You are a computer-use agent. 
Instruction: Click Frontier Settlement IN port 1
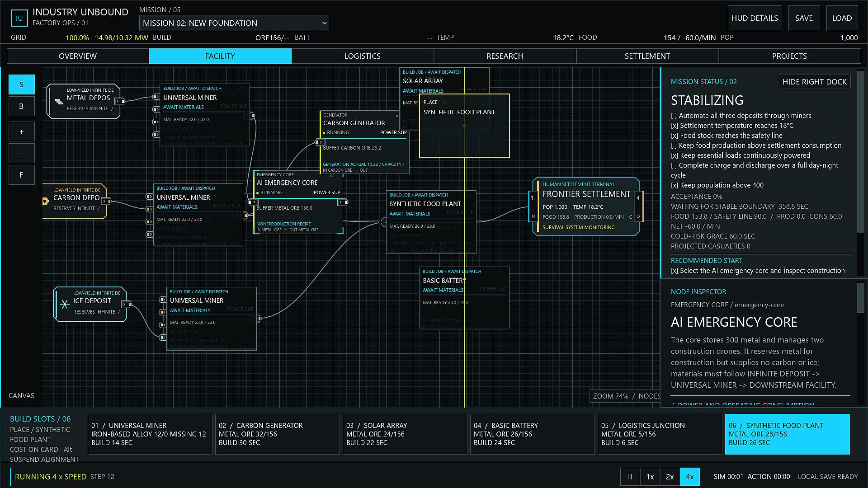pos(532,206)
